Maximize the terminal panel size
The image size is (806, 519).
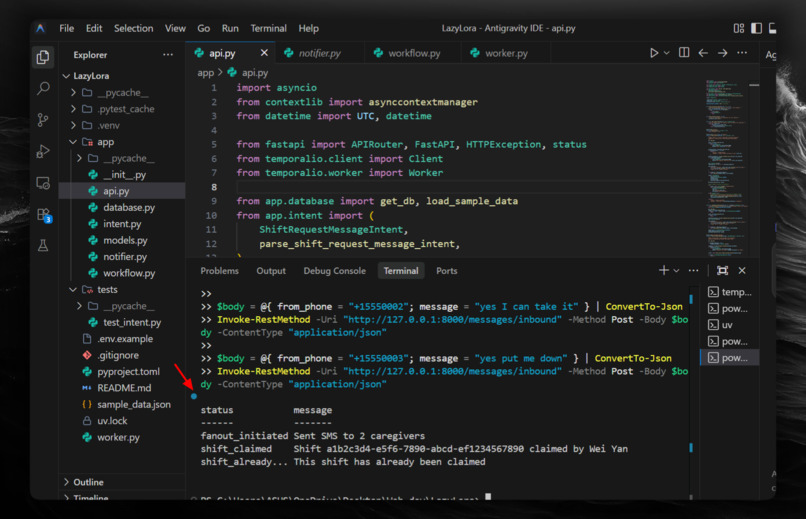(x=722, y=271)
